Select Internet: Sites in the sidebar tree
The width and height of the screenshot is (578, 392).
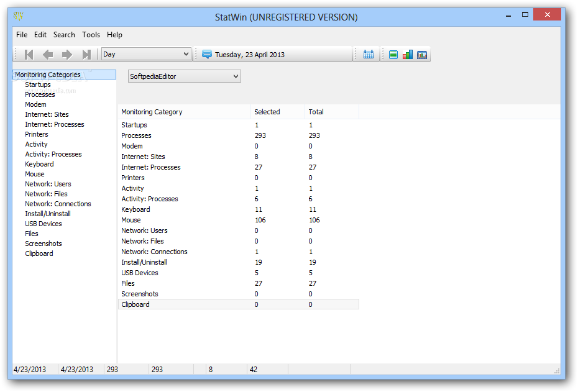(47, 114)
